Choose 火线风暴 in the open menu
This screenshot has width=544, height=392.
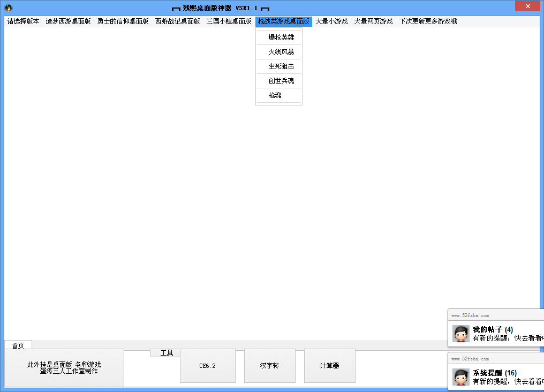tap(281, 52)
